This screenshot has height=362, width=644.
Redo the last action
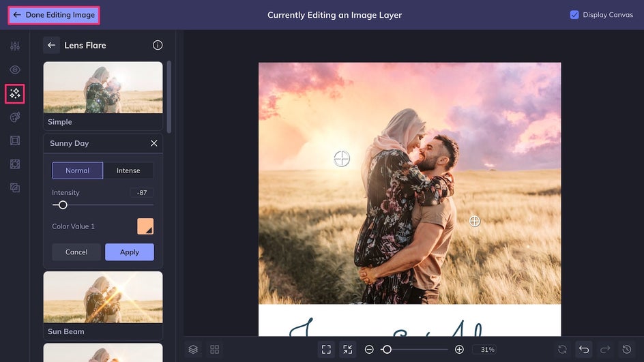605,349
